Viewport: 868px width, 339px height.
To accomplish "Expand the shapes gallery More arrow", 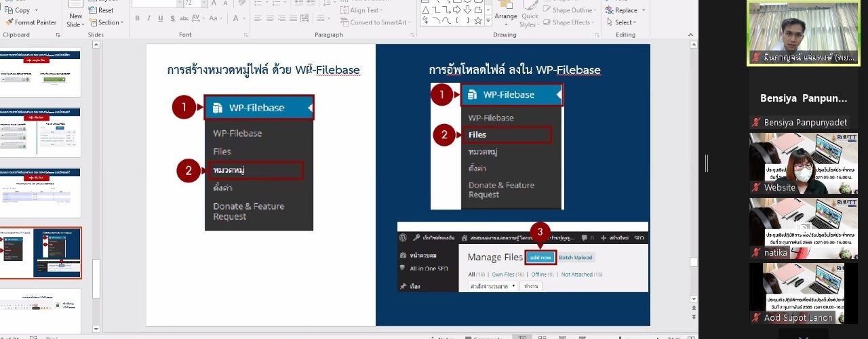I will click(x=488, y=21).
